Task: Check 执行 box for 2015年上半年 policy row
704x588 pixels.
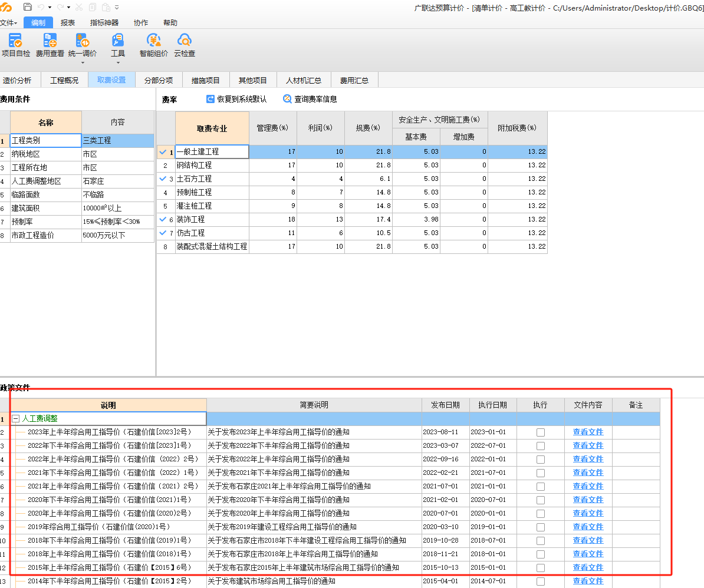Action: click(x=541, y=568)
